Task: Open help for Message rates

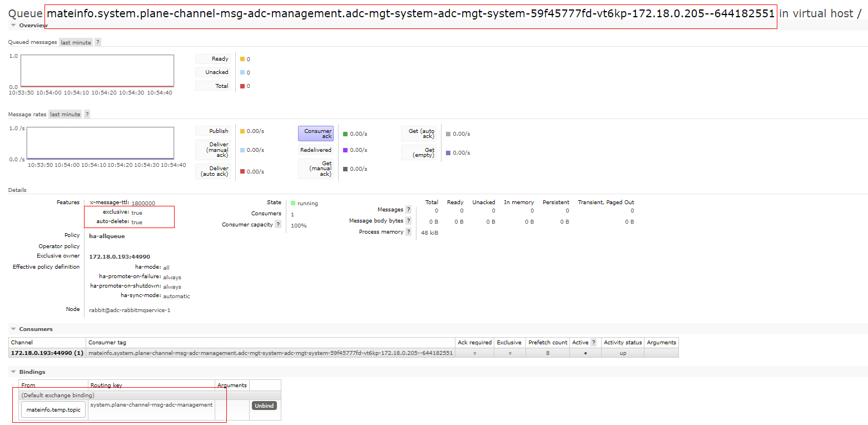Action: pyautogui.click(x=87, y=115)
